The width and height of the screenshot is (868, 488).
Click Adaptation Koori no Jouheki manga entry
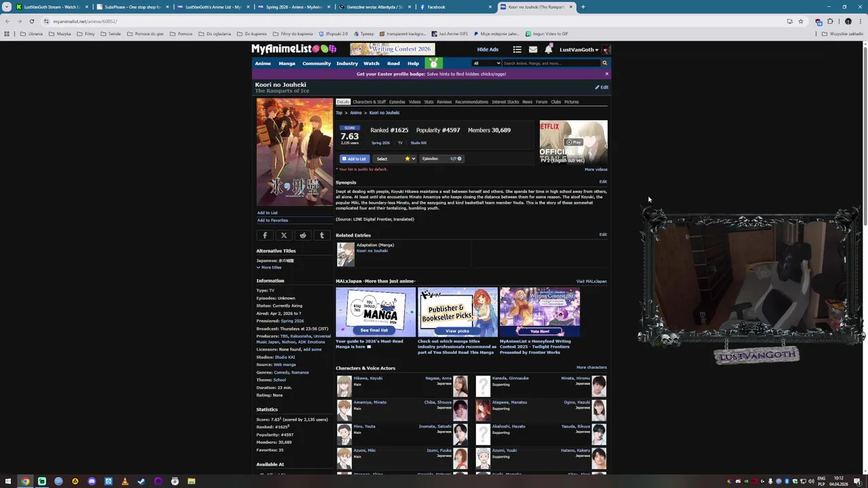[x=372, y=251]
